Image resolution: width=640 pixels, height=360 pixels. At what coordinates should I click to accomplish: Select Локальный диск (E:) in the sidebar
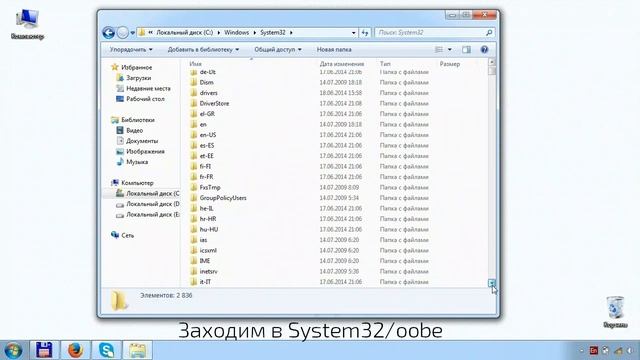153,214
